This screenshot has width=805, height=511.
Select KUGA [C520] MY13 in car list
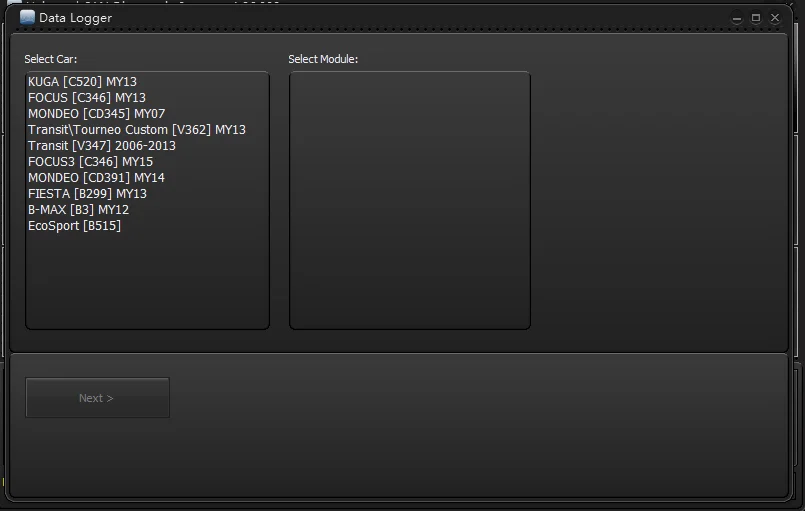point(83,82)
